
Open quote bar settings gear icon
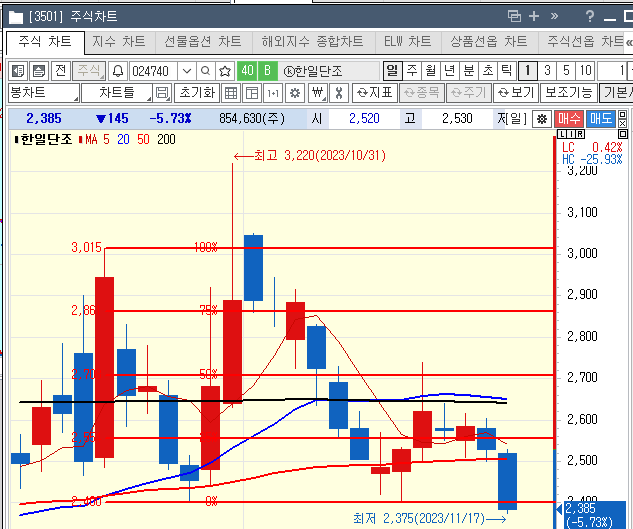click(542, 119)
